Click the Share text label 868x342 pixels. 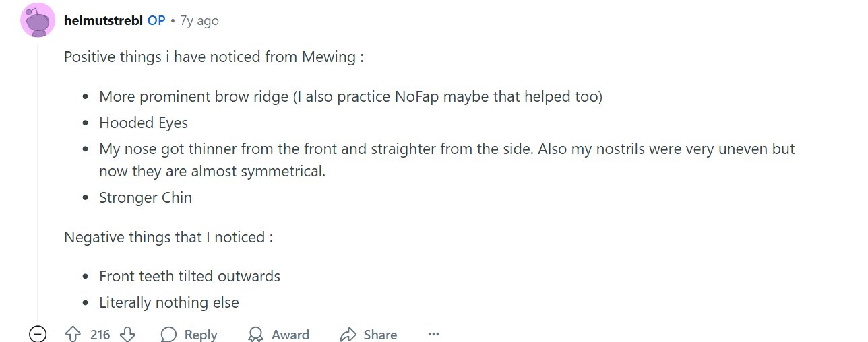tap(380, 335)
